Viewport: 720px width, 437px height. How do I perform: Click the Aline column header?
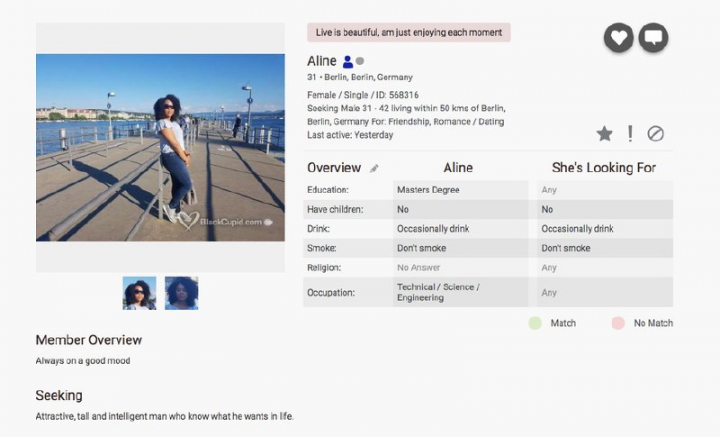coord(458,168)
